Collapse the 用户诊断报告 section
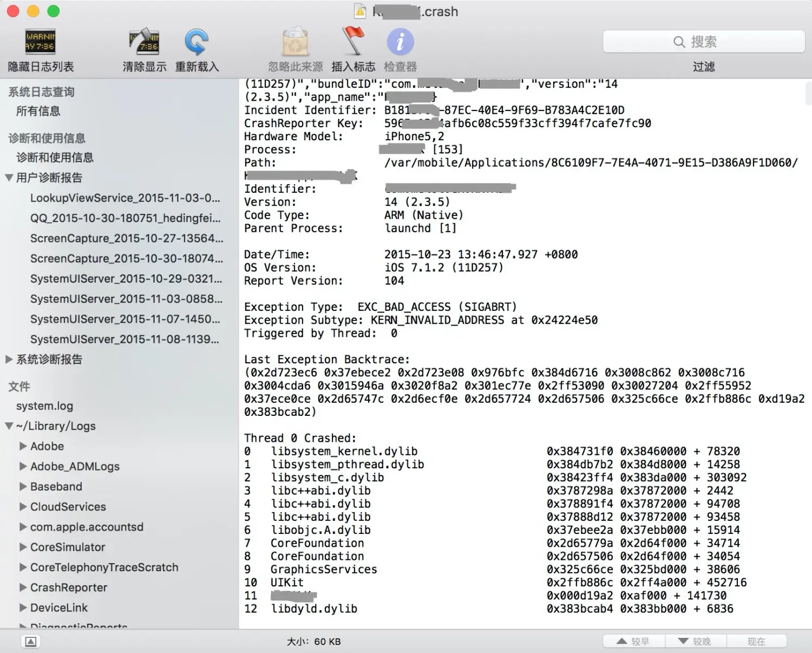The width and height of the screenshot is (812, 653). (9, 178)
